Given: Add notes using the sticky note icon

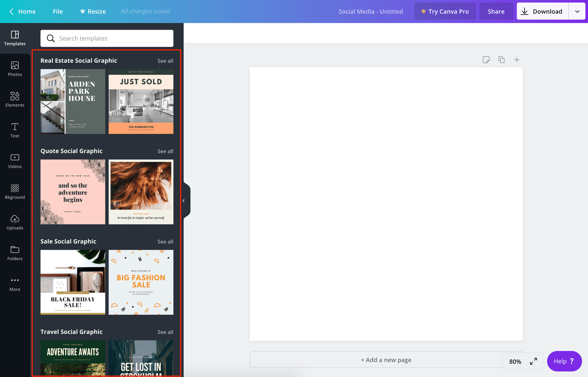Looking at the screenshot, I should [x=486, y=60].
